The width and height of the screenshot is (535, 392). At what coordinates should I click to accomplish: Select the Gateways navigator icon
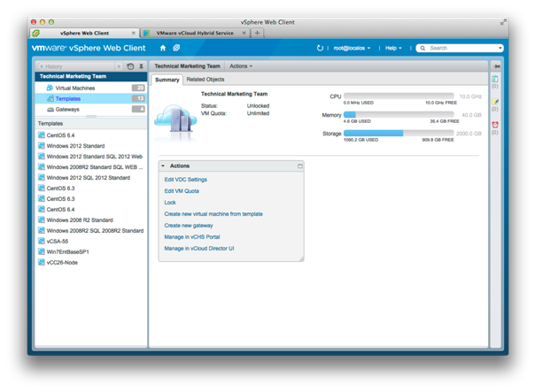point(50,110)
